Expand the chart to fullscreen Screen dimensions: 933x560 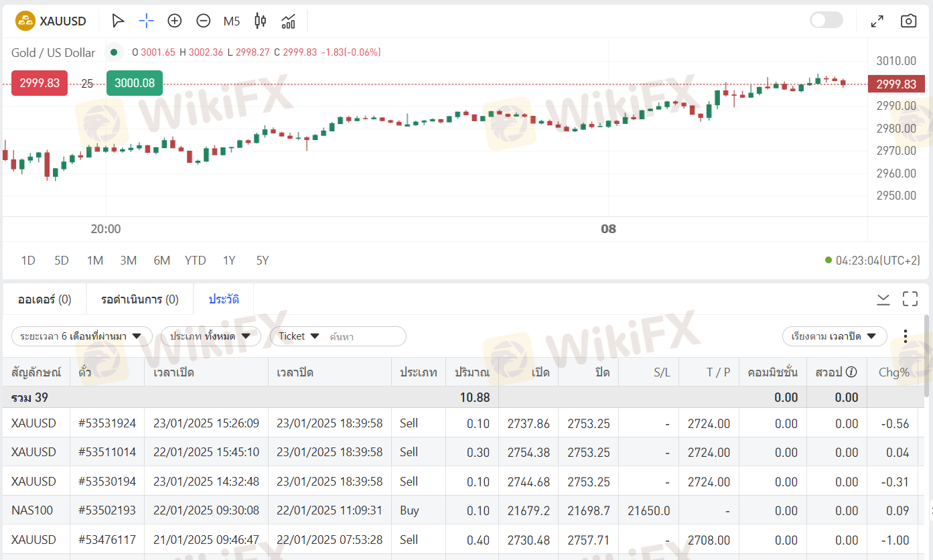[x=877, y=21]
